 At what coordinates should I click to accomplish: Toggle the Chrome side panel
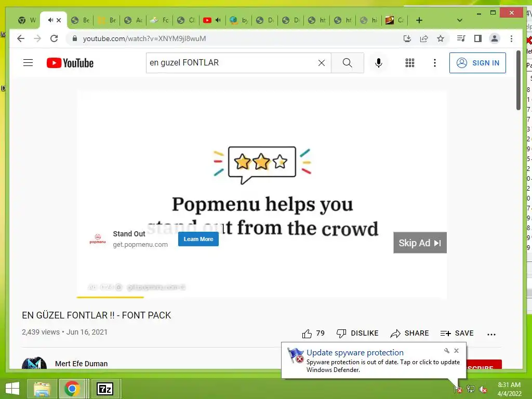click(x=478, y=38)
